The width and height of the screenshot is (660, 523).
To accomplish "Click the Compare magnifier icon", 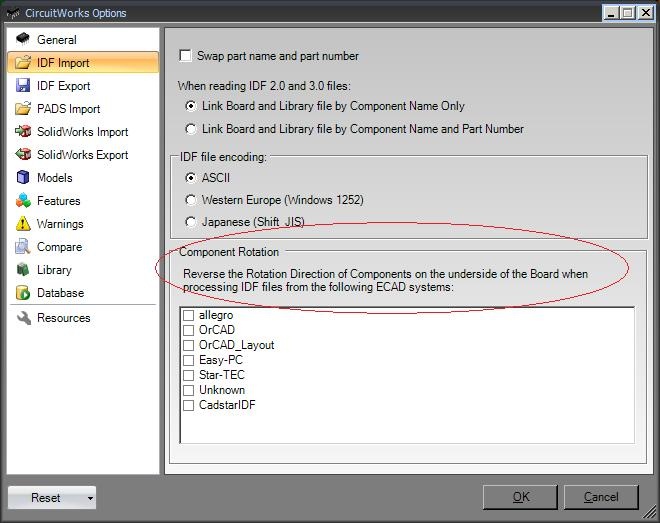I will [x=23, y=247].
